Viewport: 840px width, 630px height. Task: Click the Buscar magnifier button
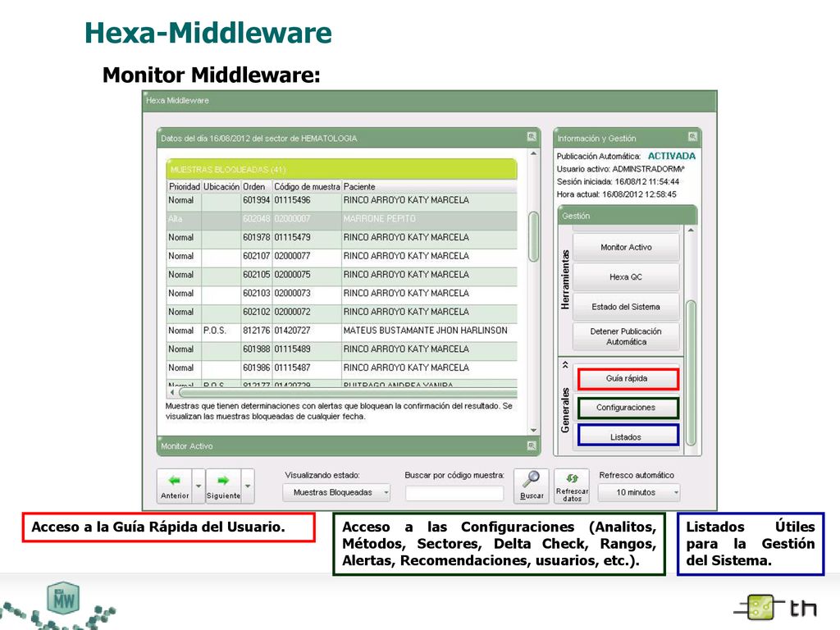[x=532, y=486]
